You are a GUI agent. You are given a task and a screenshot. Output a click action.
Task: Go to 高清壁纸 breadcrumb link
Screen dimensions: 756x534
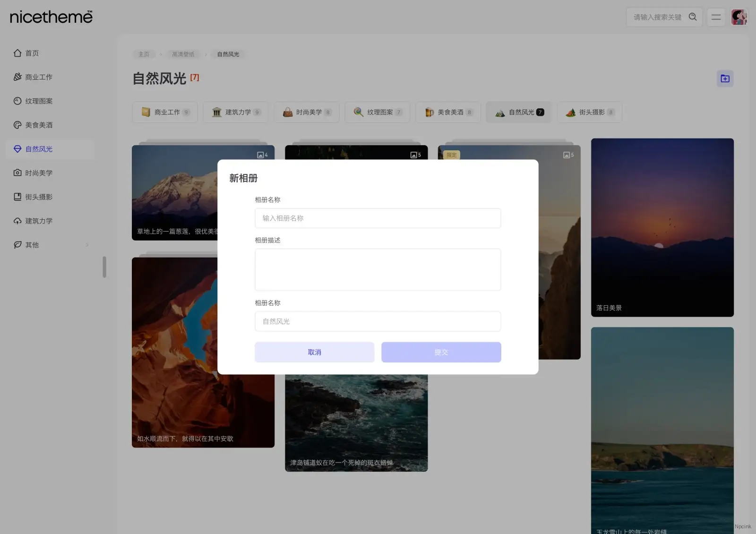click(x=183, y=54)
